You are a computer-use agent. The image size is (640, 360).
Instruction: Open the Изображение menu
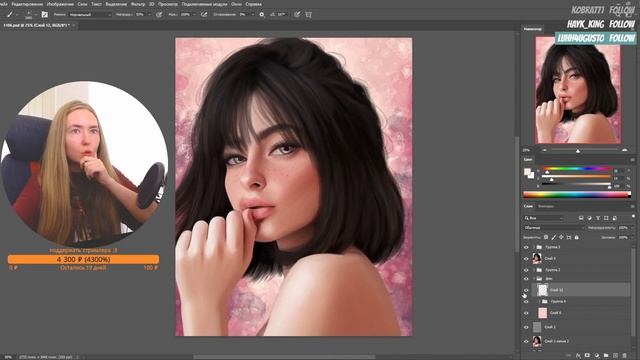point(60,4)
